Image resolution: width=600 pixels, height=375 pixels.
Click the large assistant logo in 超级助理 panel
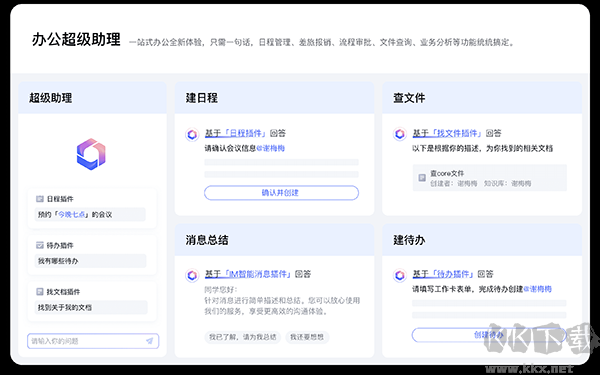91,154
